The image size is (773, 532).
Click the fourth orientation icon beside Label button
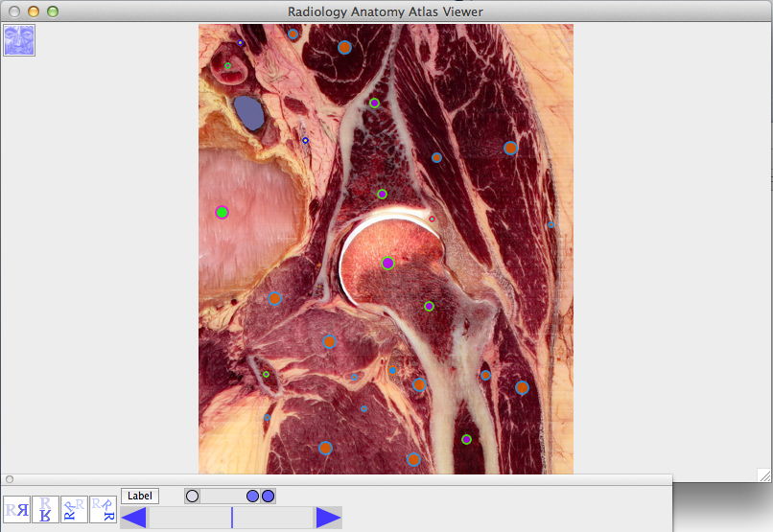point(103,509)
